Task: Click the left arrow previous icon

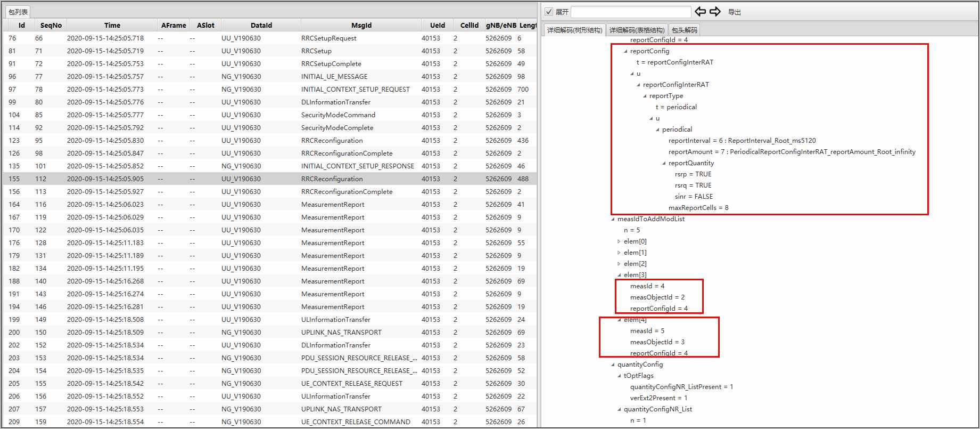Action: (700, 11)
